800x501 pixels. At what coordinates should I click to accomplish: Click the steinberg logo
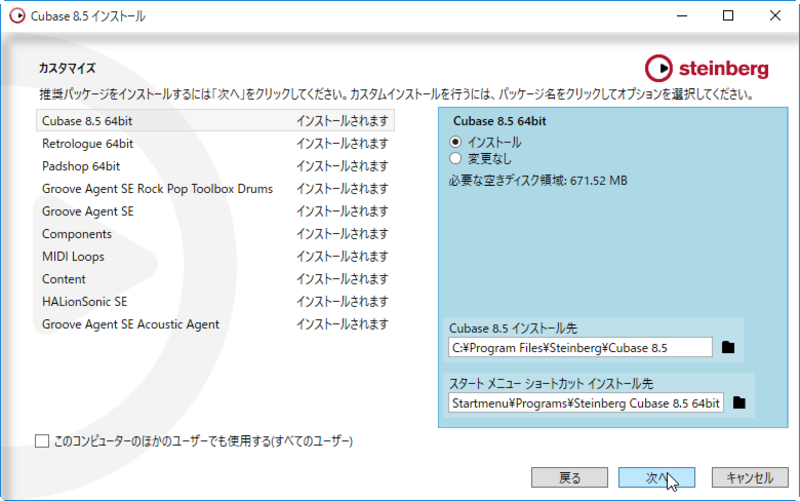tap(707, 68)
